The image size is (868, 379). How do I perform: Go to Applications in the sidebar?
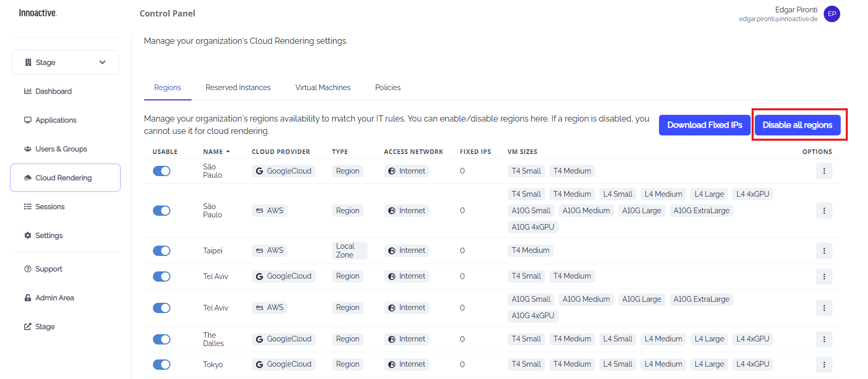click(x=56, y=120)
